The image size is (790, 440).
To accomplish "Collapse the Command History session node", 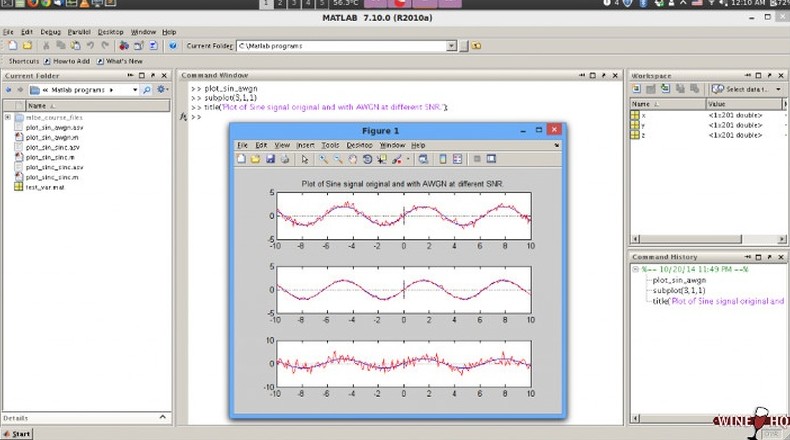I will pos(636,269).
